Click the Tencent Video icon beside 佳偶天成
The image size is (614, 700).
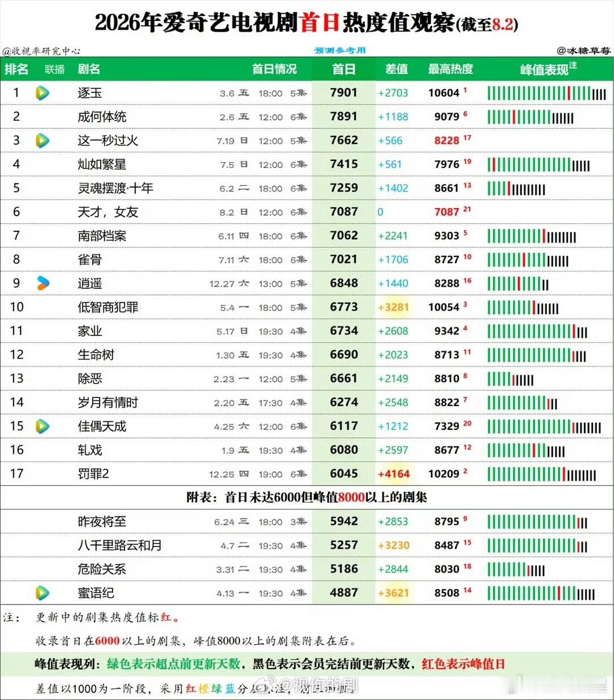tap(42, 426)
